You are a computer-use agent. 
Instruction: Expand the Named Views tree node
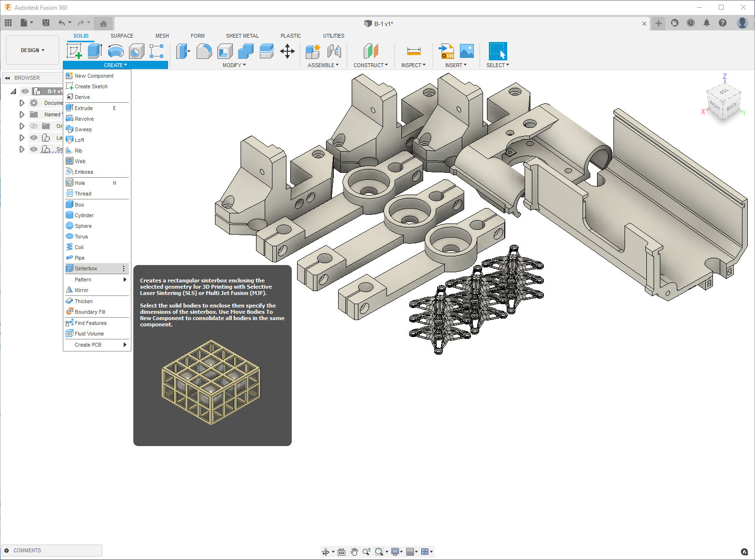22,114
